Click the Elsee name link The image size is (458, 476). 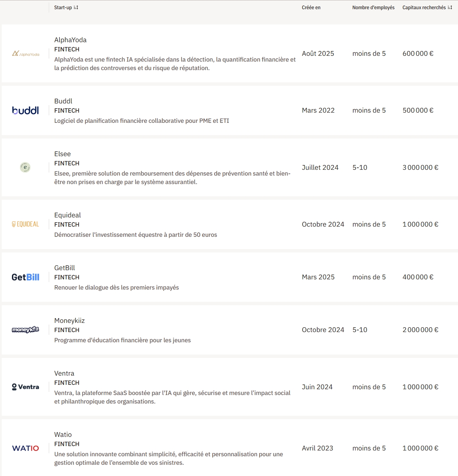pos(63,154)
